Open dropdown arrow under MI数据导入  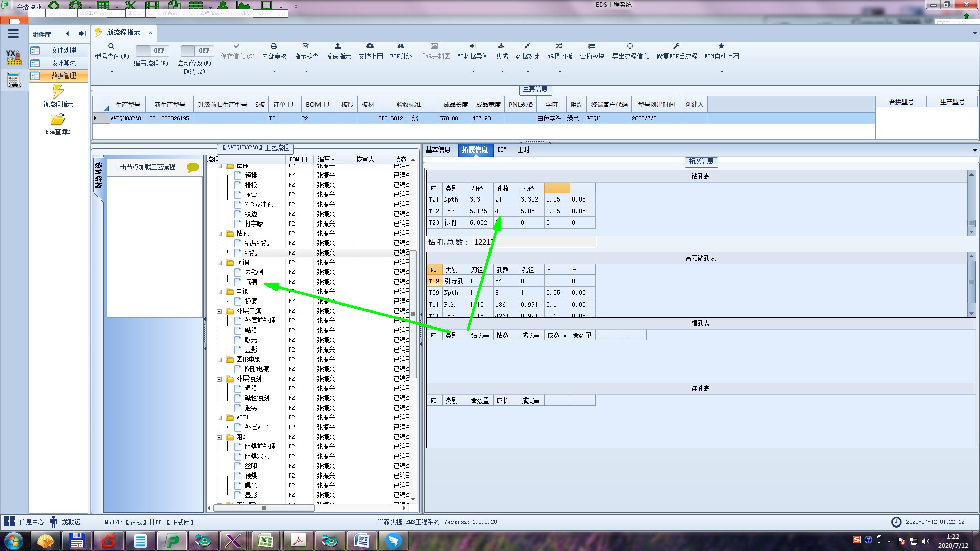[x=473, y=71]
